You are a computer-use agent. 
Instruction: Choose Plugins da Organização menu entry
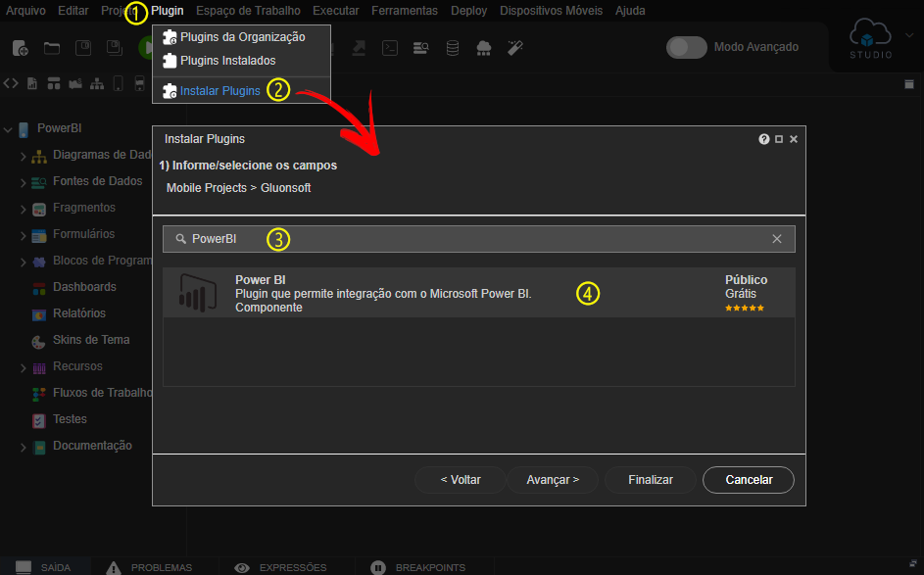click(x=242, y=37)
